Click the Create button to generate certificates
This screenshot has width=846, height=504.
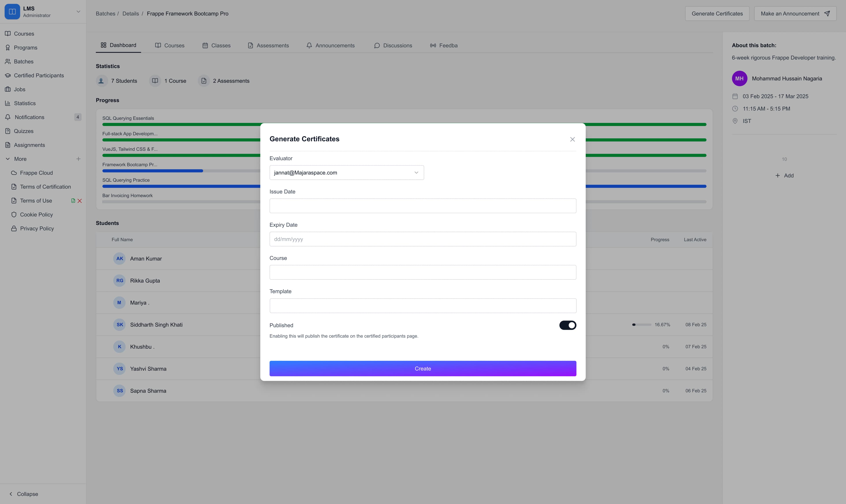click(423, 368)
